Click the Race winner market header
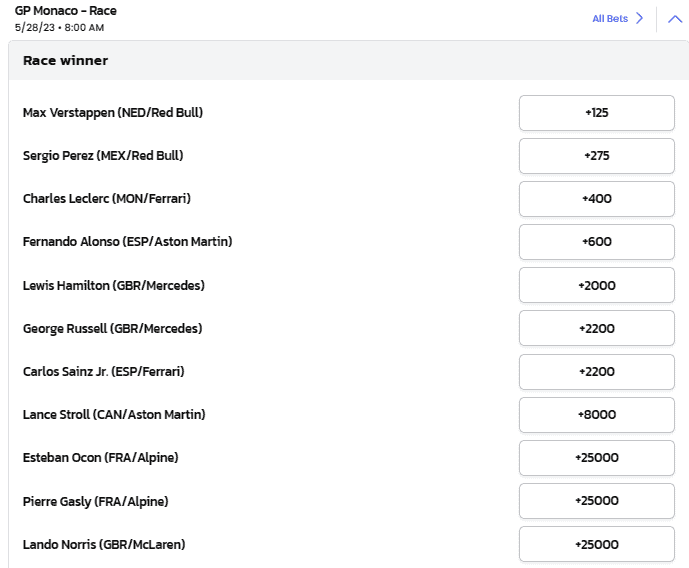Image resolution: width=689 pixels, height=568 pixels. coord(66,61)
